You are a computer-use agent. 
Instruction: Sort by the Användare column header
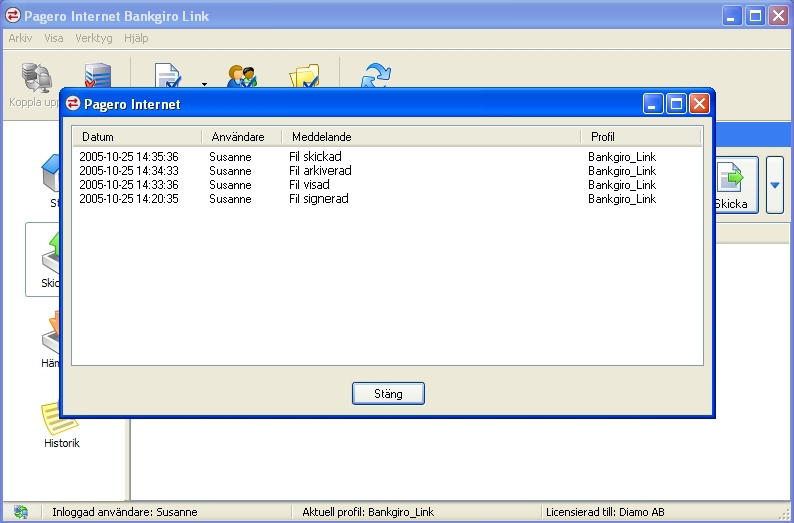(242, 137)
